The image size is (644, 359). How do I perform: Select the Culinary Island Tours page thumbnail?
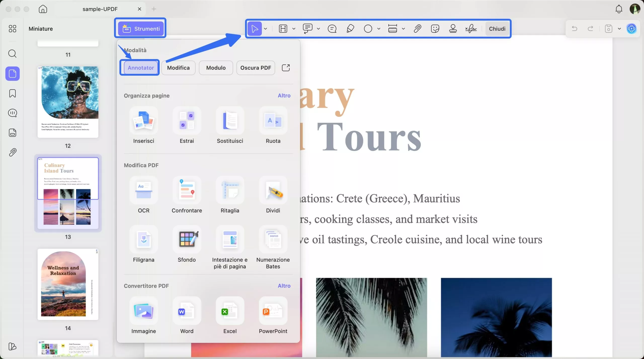click(68, 194)
